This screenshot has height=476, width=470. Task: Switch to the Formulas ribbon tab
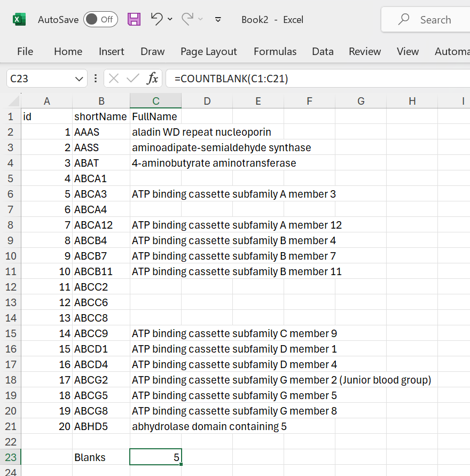(x=275, y=51)
